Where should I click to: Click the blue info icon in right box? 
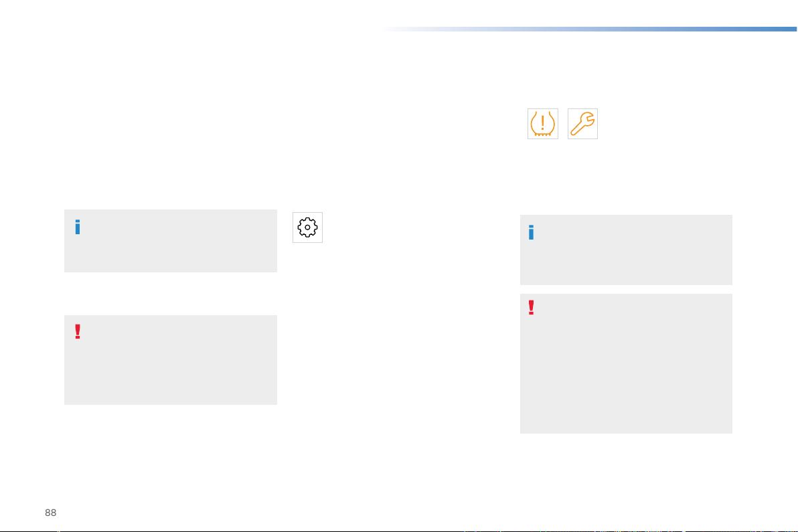531,232
